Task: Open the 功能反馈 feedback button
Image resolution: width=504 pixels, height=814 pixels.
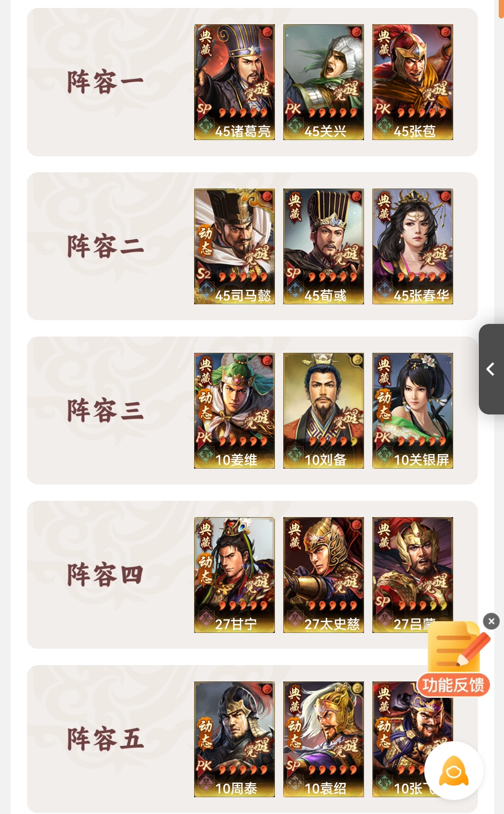Action: [x=454, y=659]
